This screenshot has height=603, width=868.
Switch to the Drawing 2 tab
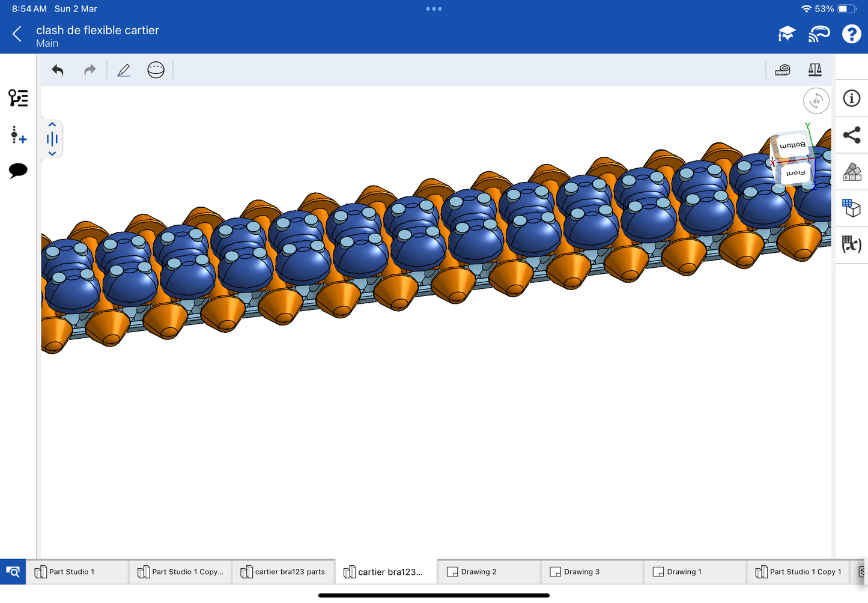[x=479, y=572]
